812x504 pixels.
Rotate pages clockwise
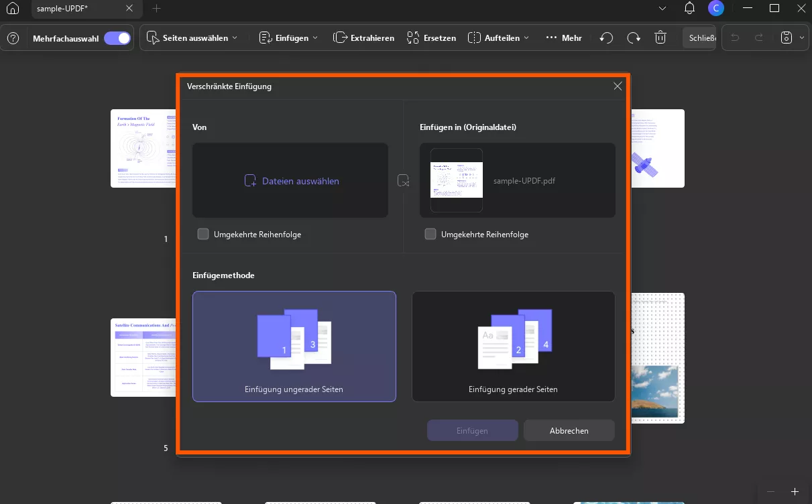(x=634, y=38)
